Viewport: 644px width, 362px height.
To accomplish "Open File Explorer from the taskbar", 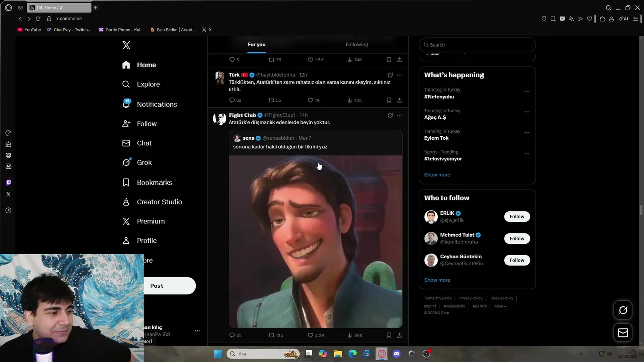I will pyautogui.click(x=338, y=354).
